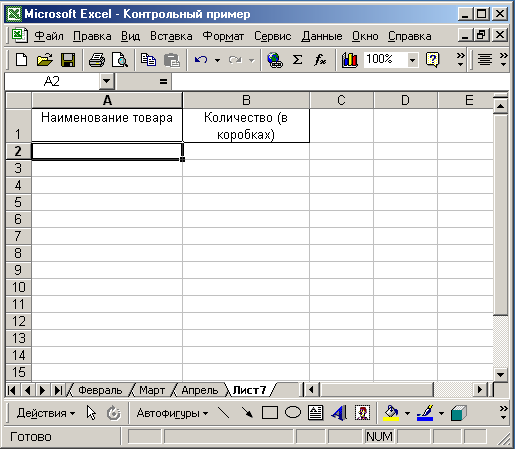
Task: Open the Вид menu
Action: pyautogui.click(x=130, y=36)
